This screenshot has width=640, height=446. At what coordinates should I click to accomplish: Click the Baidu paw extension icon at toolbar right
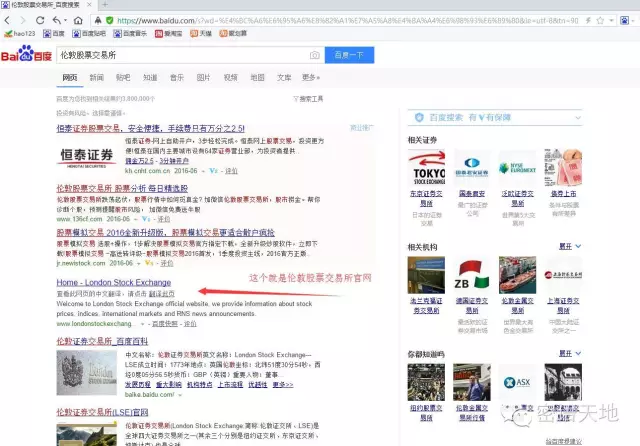(x=624, y=20)
